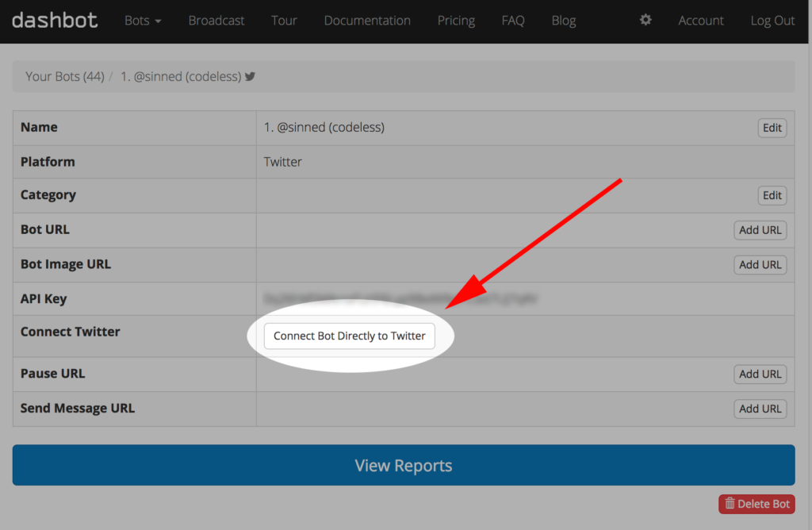Open Your Bots (44) breadcrumb link

[65, 77]
